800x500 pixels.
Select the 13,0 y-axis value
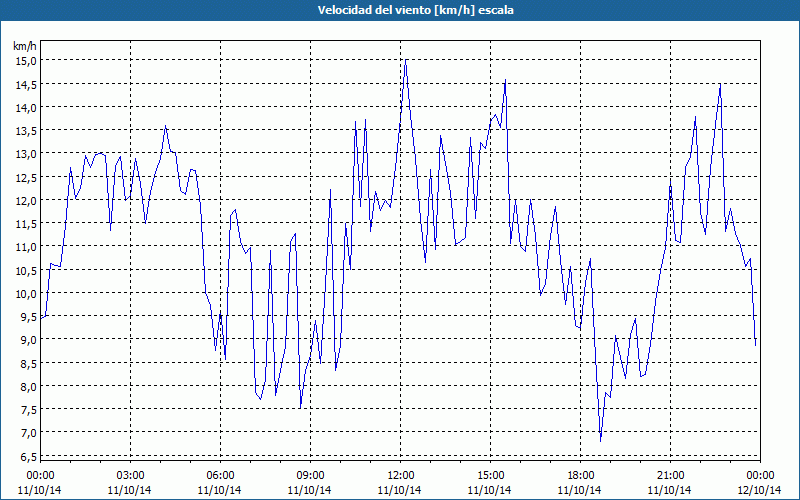26,154
